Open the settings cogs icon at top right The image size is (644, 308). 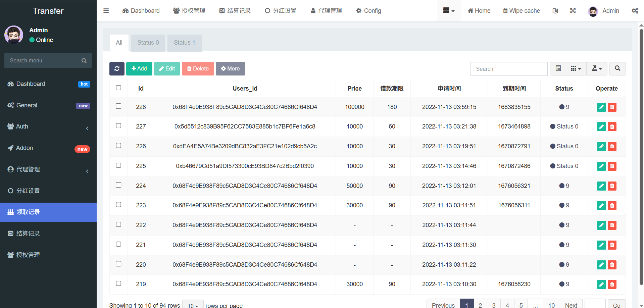[x=635, y=11]
